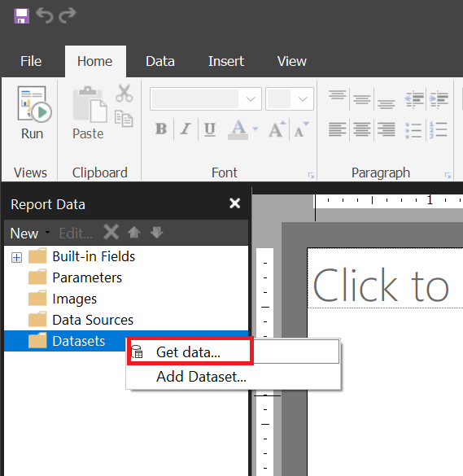Screen dimensions: 463x476
Task: Switch to the Insert ribbon tab
Action: tap(226, 61)
